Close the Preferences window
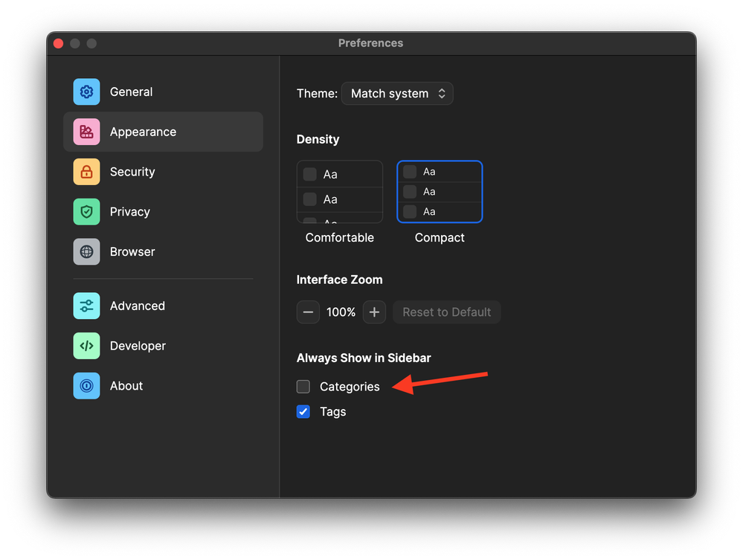Screen dimensions: 743x560 58,43
